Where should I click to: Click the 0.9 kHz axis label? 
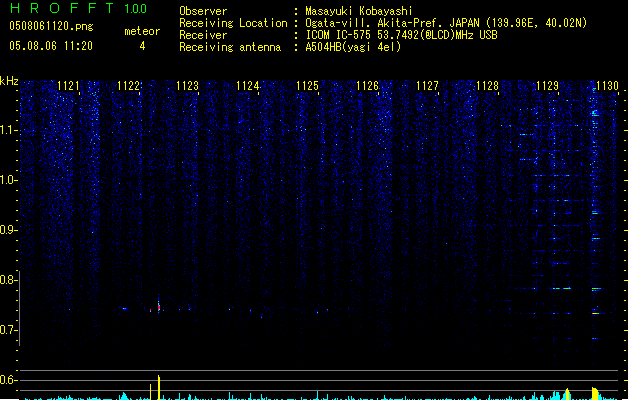coord(8,230)
